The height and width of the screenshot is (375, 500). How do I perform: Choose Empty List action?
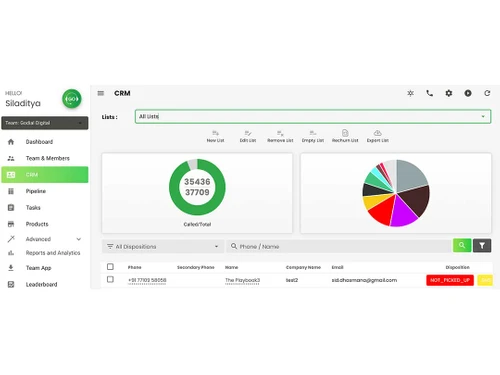click(x=313, y=136)
